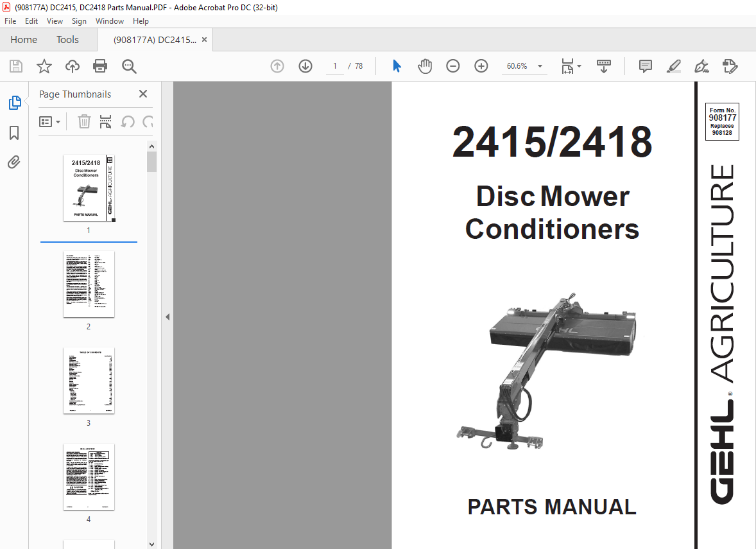Star this file as a favorite
Screen dimensions: 756x549
tap(44, 66)
